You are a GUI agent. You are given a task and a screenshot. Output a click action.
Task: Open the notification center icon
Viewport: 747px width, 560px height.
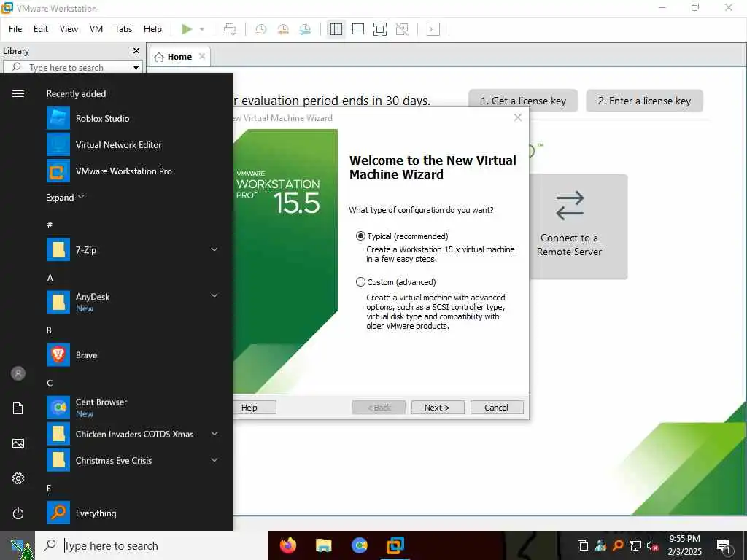(724, 546)
